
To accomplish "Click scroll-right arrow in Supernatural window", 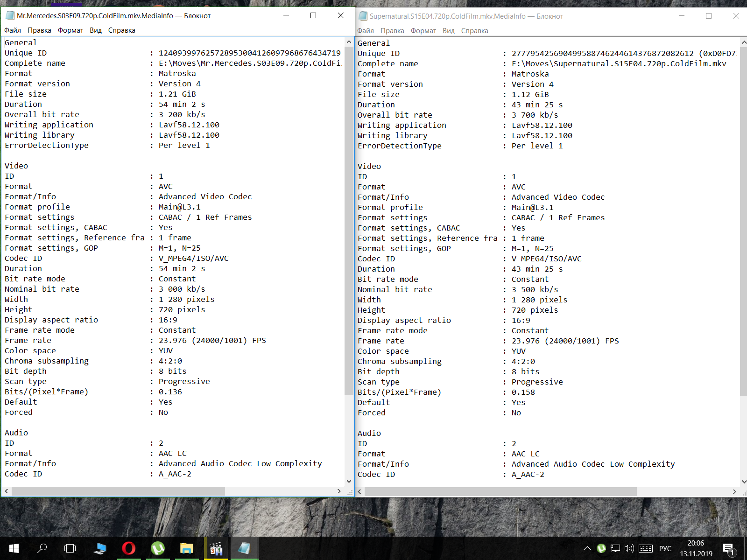I will click(734, 492).
